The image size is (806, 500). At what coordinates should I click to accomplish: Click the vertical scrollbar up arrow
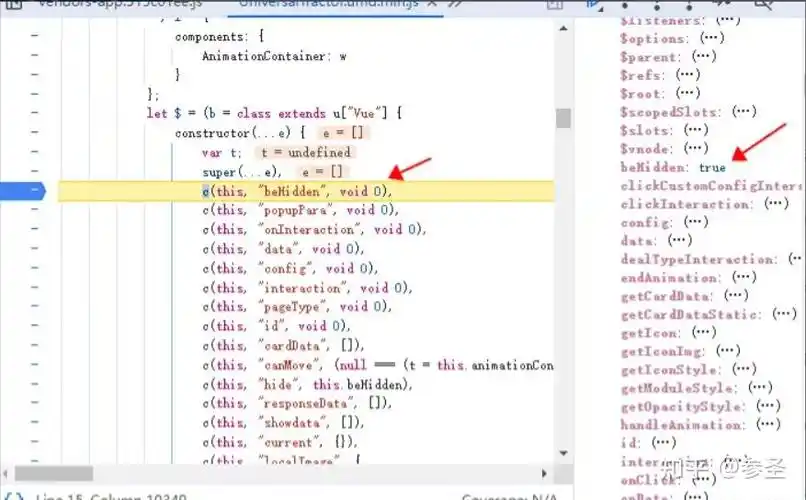point(563,30)
